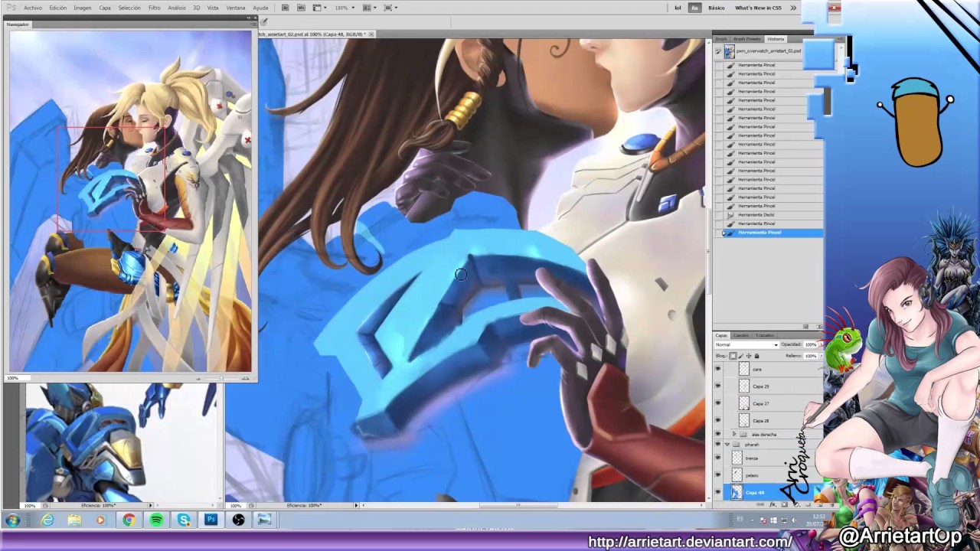Viewport: 980px width, 551px height.
Task: Toggle visibility of the Capa 48 layer
Action: click(x=717, y=492)
